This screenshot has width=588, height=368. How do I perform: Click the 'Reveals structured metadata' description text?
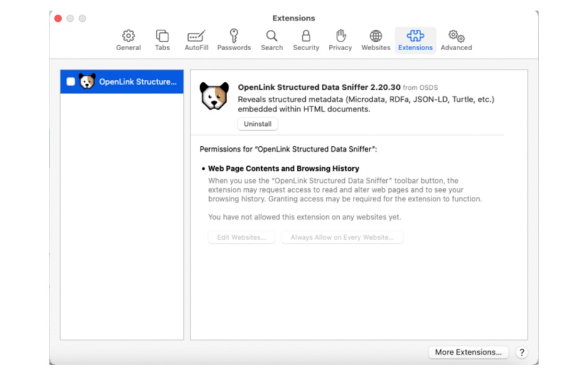point(366,105)
